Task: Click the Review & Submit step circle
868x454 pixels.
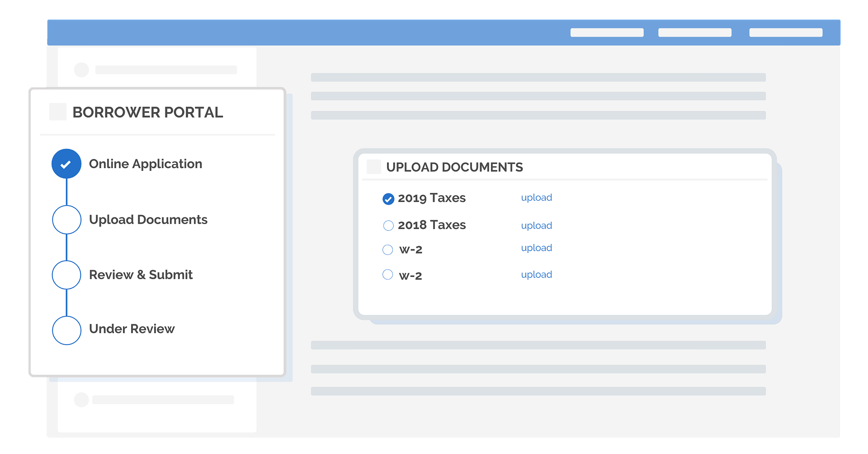Action: (x=66, y=275)
